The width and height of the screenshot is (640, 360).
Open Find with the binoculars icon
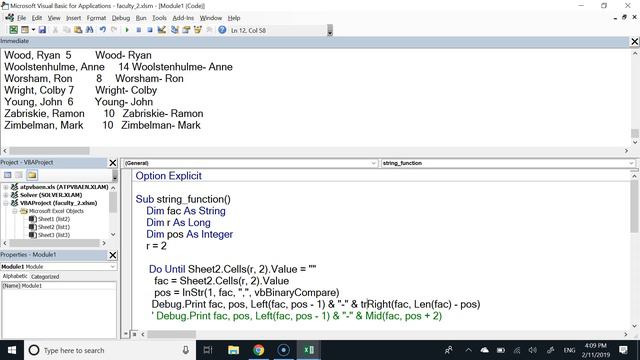(89, 30)
